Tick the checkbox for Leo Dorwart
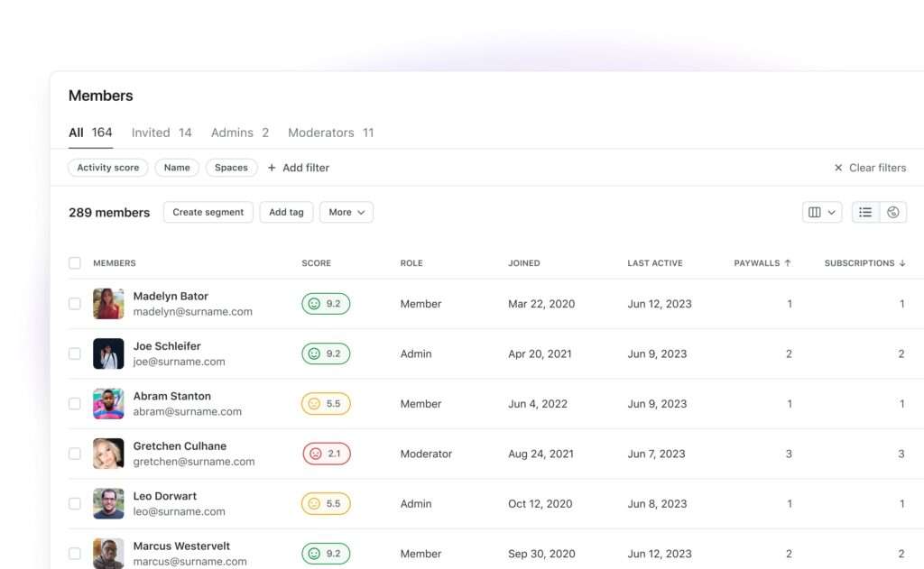Screen dimensions: 924x569 [75, 504]
